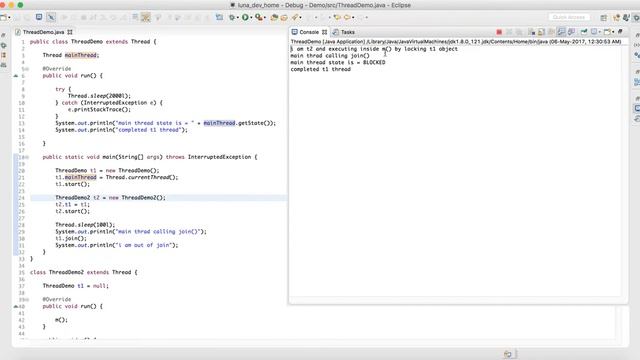Click the New Java Package icon

(x=274, y=17)
